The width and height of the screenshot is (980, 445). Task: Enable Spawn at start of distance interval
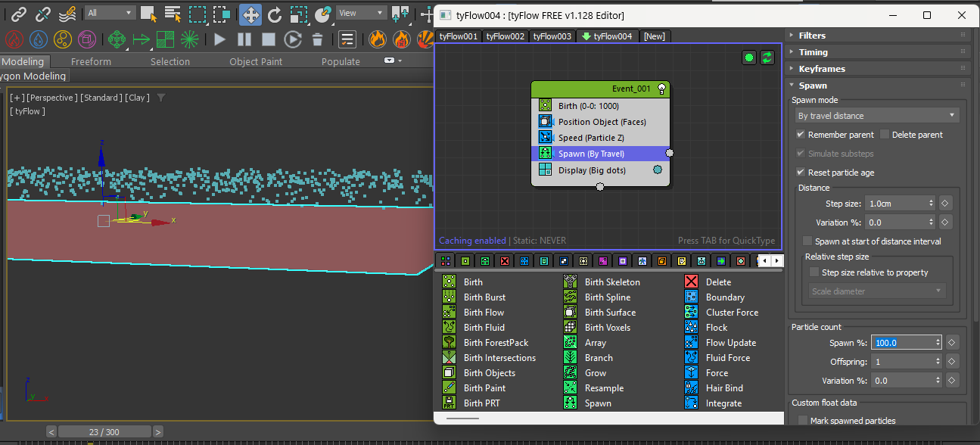[x=807, y=241]
